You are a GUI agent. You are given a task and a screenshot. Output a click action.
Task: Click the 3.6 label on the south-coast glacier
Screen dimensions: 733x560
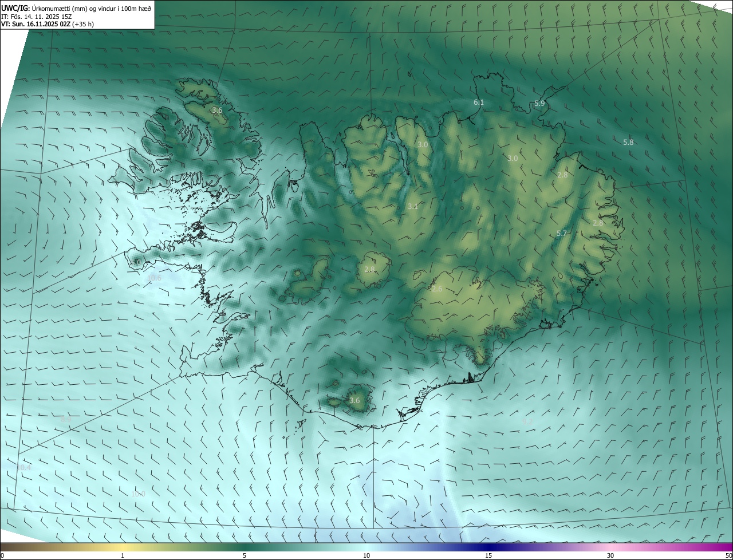pyautogui.click(x=354, y=400)
